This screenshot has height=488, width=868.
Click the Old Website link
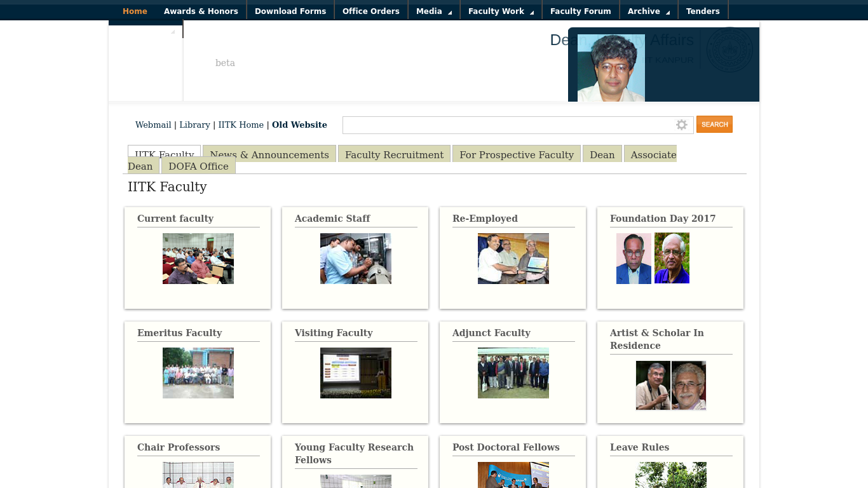pos(299,125)
